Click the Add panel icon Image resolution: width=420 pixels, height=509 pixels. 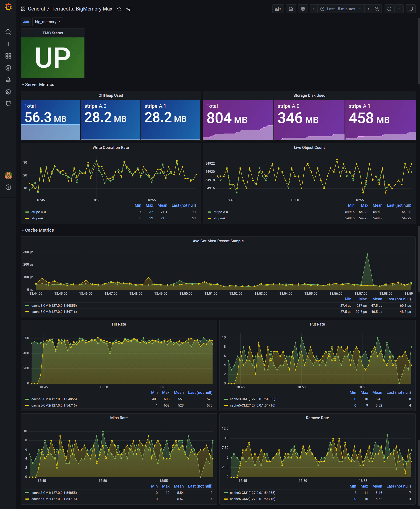point(278,9)
